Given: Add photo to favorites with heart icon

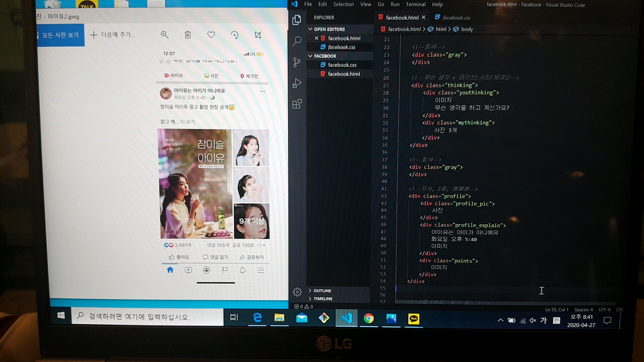Looking at the screenshot, I should coord(211,35).
